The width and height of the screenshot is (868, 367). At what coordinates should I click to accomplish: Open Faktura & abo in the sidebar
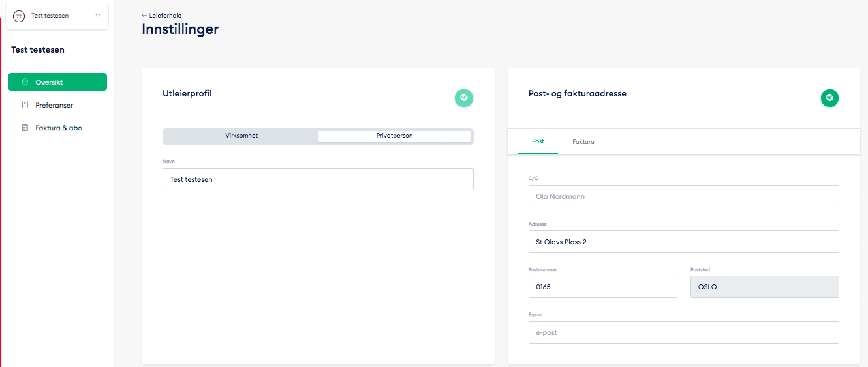(x=58, y=128)
